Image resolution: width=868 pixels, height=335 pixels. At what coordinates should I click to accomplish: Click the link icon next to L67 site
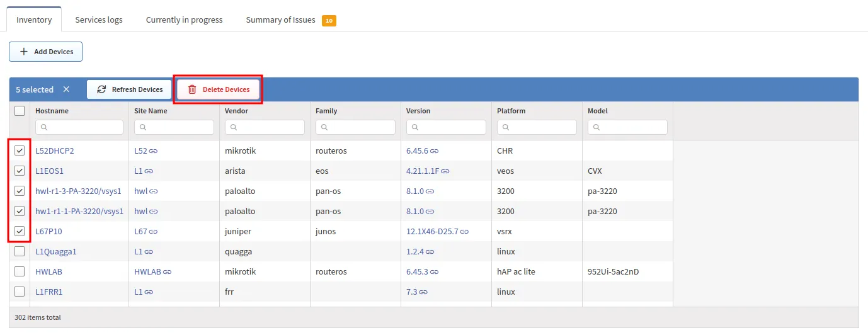154,232
